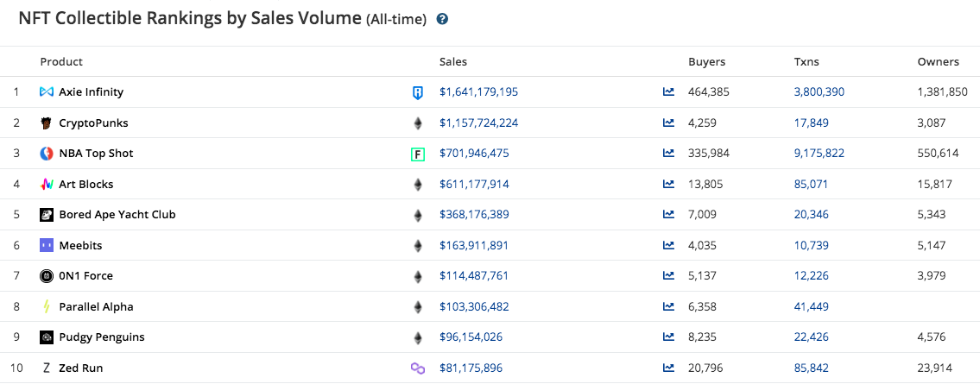980x384 pixels.
Task: Click the Polygon chain icon in the Zed Run row
Action: tap(418, 368)
